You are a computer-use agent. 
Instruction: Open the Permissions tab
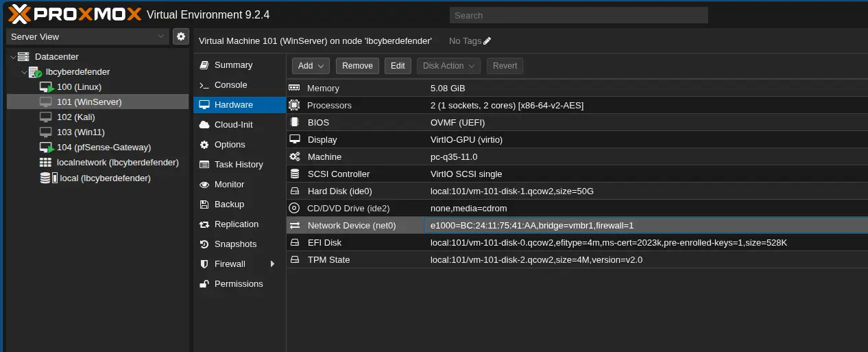click(x=239, y=284)
